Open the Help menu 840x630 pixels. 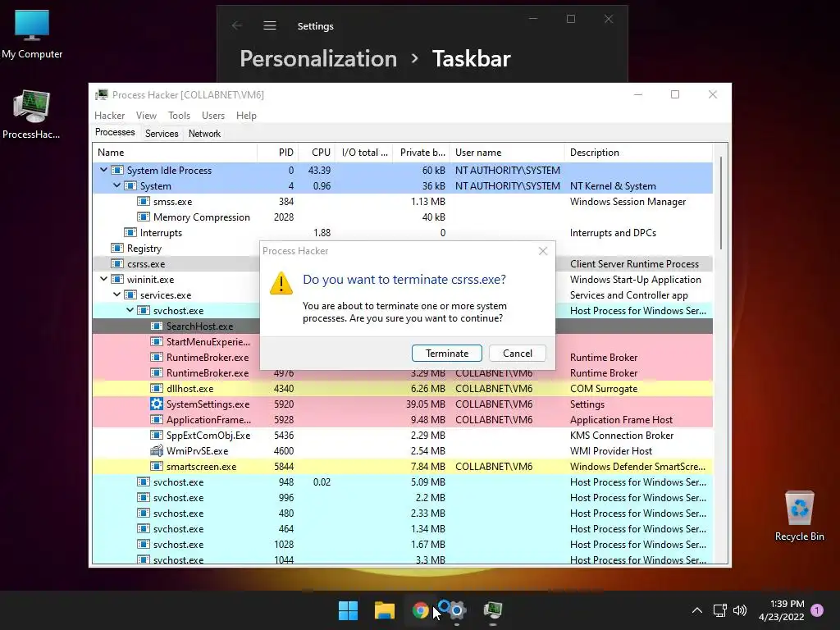(x=246, y=115)
